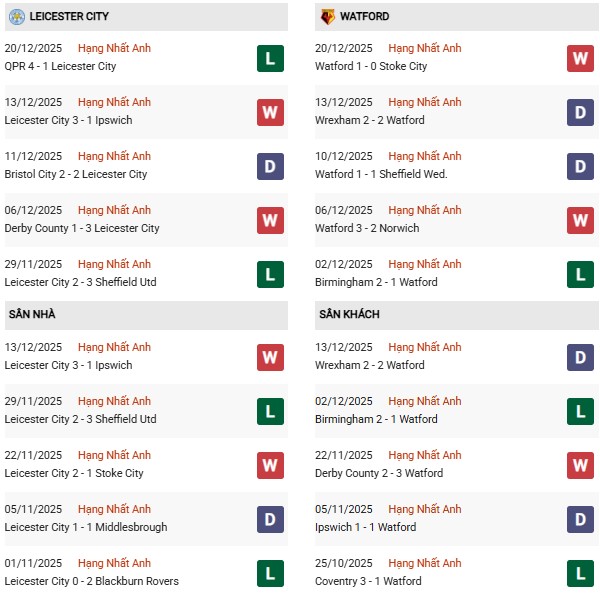This screenshot has height=596, width=600.
Task: Open Hạng Nhất Anh link for 06/12 Watford match
Action: pyautogui.click(x=425, y=210)
